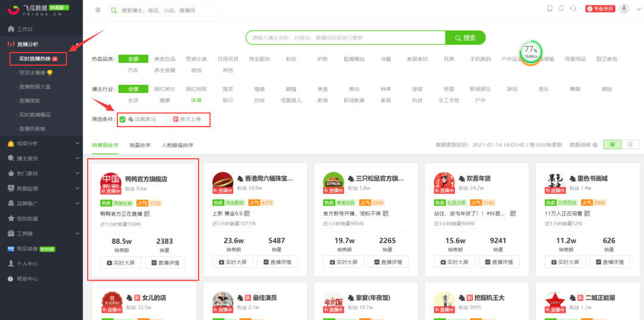The width and height of the screenshot is (644, 320).
Task: Click the 三只松鼠官方旗舰店 avatar
Action: 333,183
